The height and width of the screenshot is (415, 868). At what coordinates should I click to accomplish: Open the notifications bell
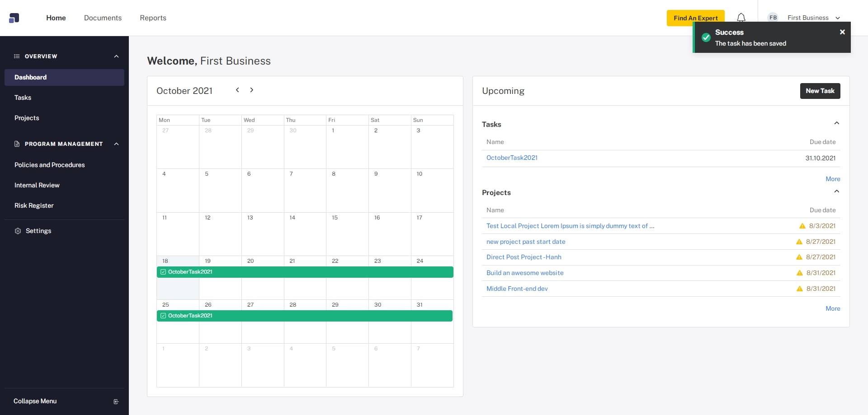(x=741, y=18)
